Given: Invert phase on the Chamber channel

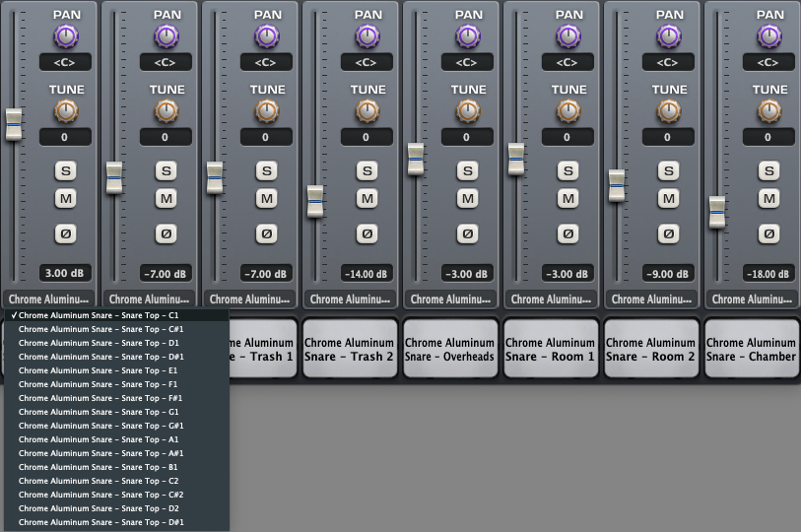Looking at the screenshot, I should (768, 234).
